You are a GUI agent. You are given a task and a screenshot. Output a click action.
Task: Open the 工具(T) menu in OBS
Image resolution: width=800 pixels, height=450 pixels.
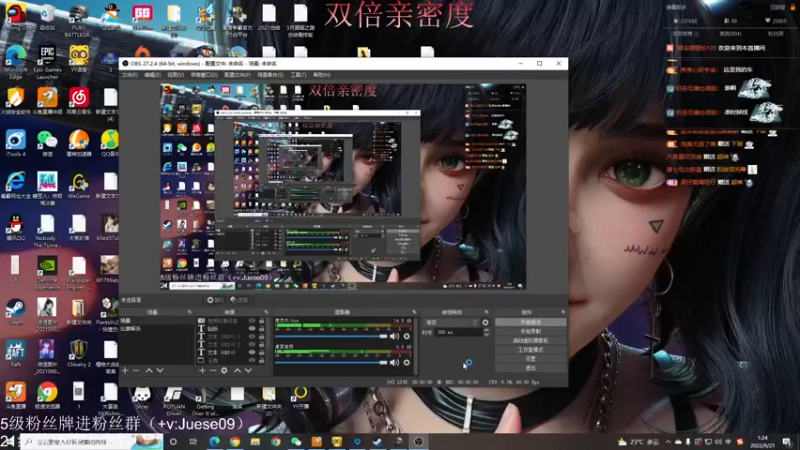click(298, 75)
